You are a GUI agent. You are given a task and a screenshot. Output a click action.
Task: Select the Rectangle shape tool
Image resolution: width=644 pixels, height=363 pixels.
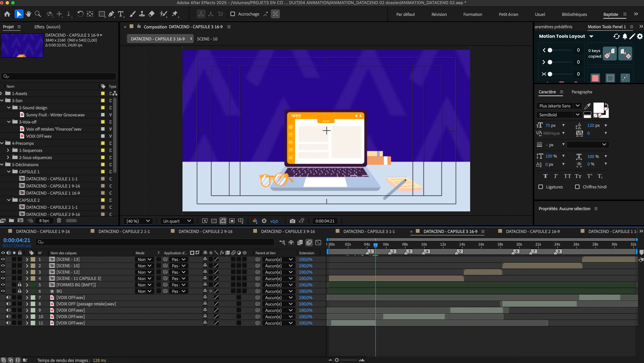(x=102, y=14)
